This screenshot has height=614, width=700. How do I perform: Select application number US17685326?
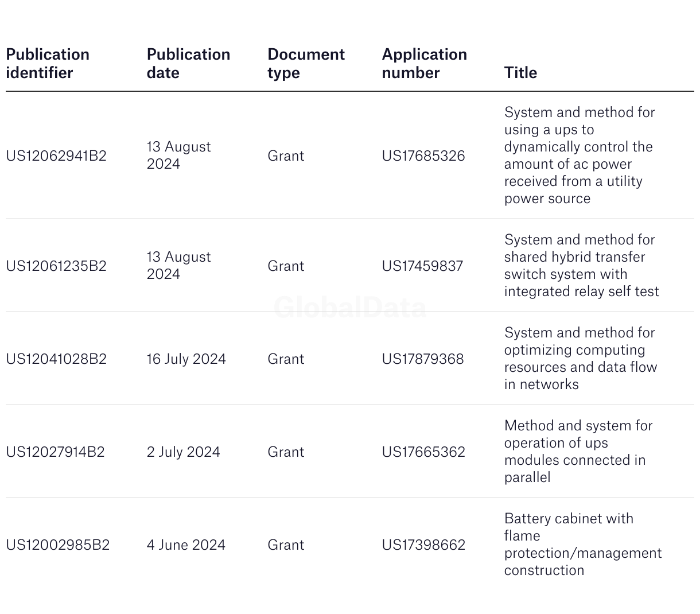(423, 156)
